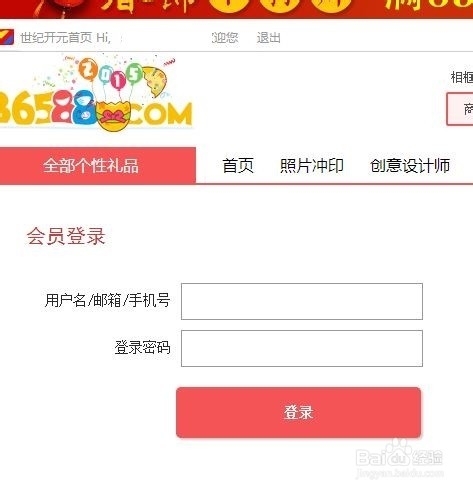Click the red 登录 button
The image size is (473, 491).
[298, 412]
